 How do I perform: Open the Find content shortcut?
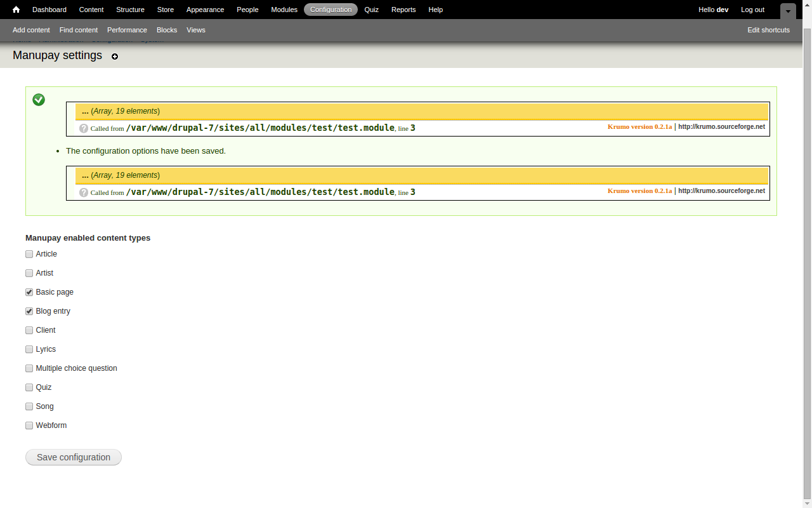point(79,30)
